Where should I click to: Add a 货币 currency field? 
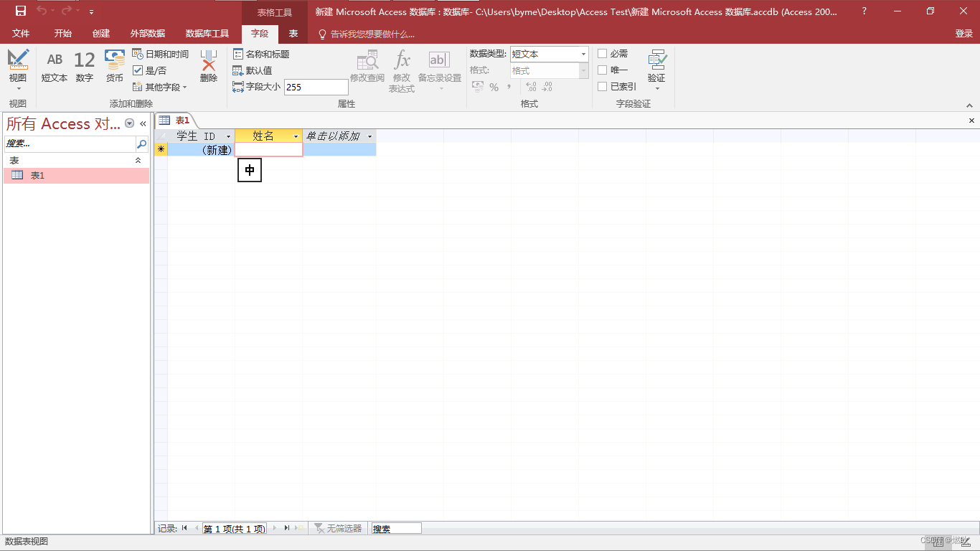tap(115, 67)
